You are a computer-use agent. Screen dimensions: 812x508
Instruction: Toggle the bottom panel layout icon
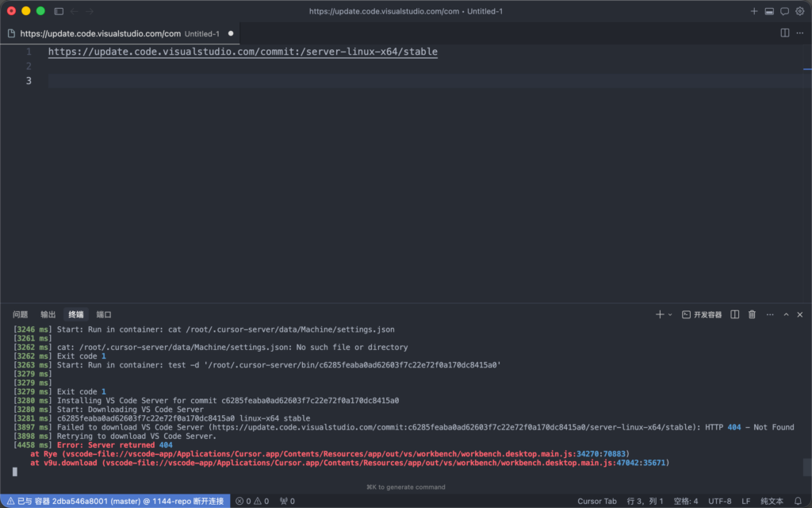769,11
